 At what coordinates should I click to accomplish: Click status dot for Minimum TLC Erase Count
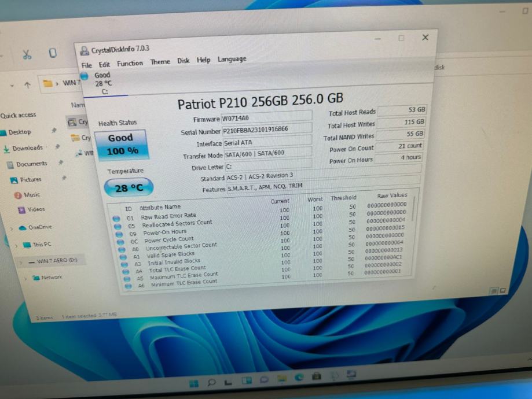click(129, 286)
